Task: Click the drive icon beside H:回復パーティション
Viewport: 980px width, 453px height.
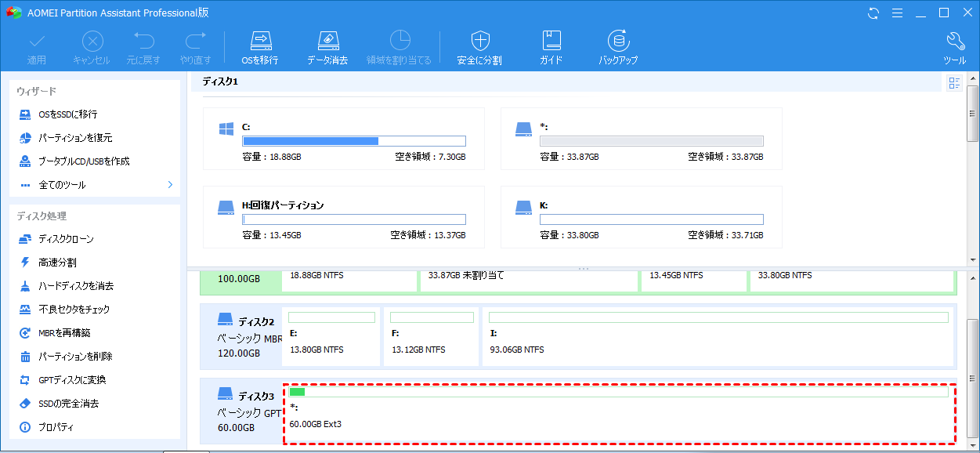Action: [x=226, y=207]
